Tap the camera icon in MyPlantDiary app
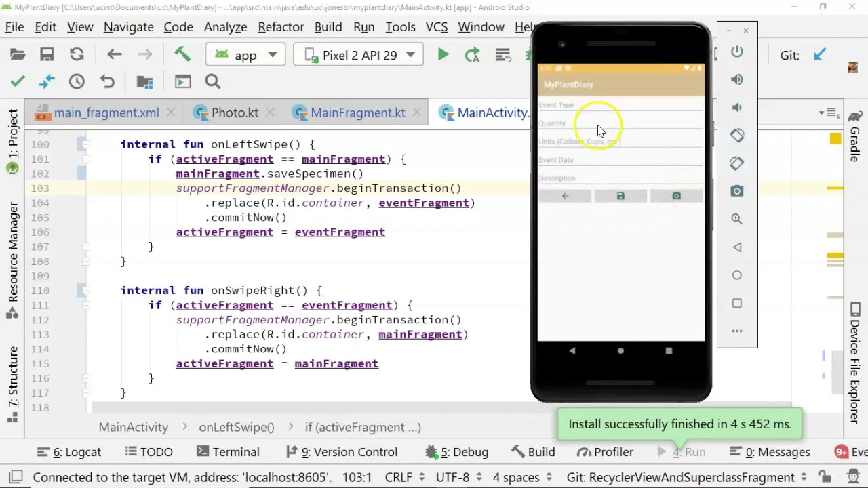The width and height of the screenshot is (868, 488). (676, 196)
